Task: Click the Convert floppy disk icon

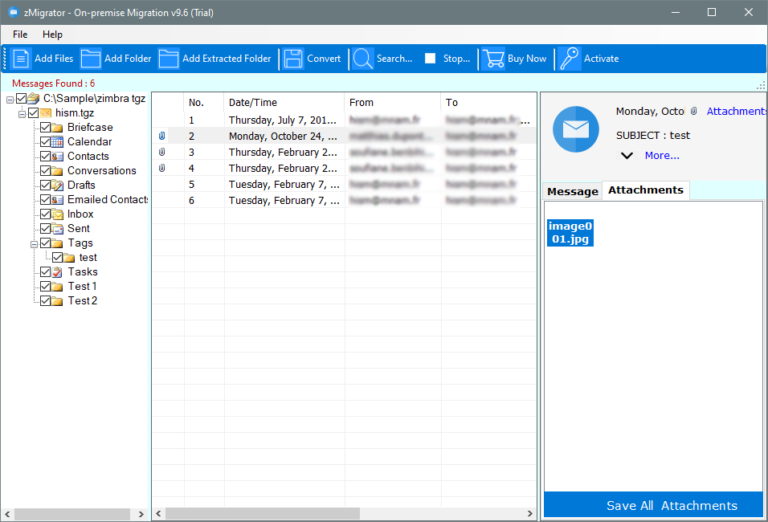Action: pos(293,58)
